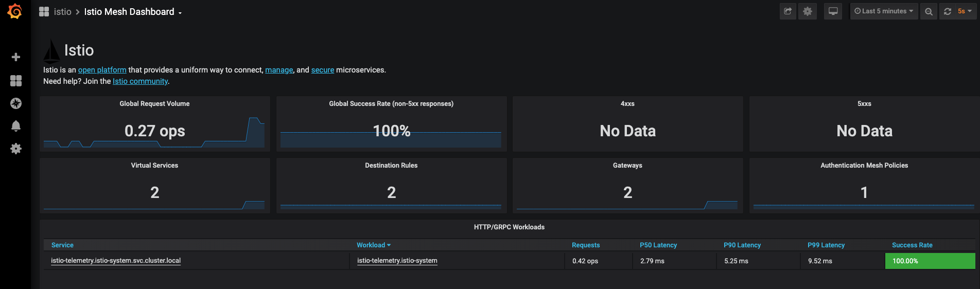980x289 pixels.
Task: Click the Virtual Services panel title
Action: coord(154,166)
